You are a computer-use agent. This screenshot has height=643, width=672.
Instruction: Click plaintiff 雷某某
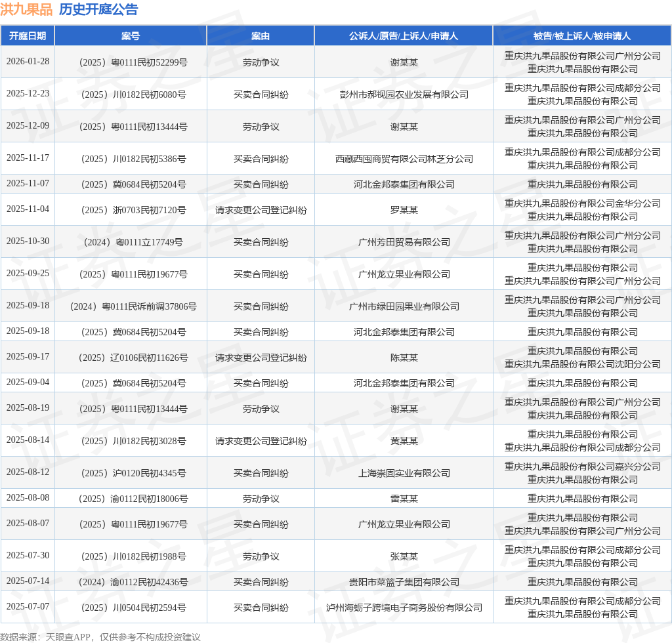click(x=404, y=499)
